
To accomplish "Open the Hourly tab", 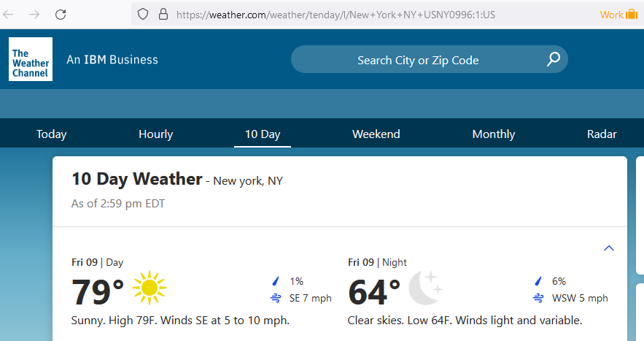I will 155,134.
